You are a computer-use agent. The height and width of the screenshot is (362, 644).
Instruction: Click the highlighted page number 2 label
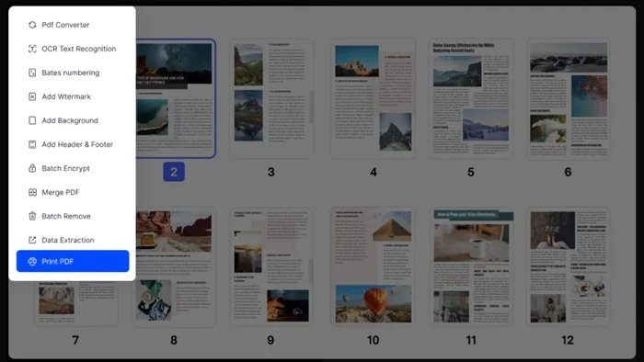(x=174, y=172)
